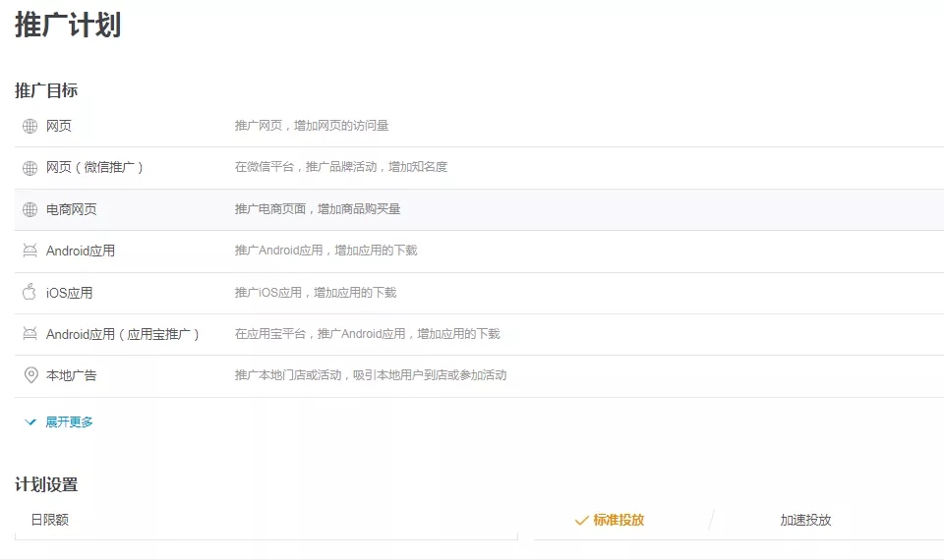The width and height of the screenshot is (944, 560).
Task: Pick Android应用（应用宝推广） goal
Action: click(x=123, y=334)
